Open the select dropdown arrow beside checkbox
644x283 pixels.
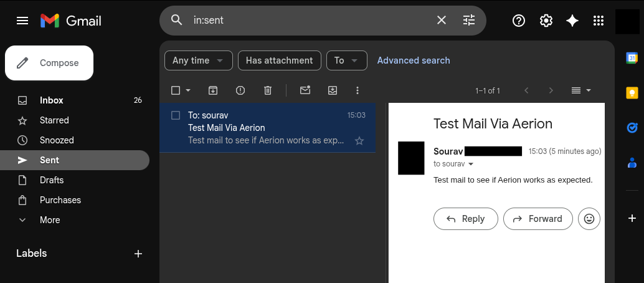pyautogui.click(x=188, y=90)
